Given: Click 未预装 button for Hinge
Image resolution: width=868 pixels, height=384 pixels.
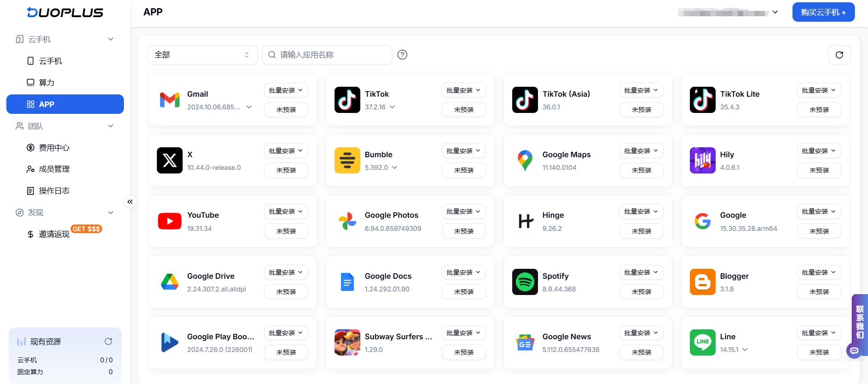Looking at the screenshot, I should tap(641, 231).
